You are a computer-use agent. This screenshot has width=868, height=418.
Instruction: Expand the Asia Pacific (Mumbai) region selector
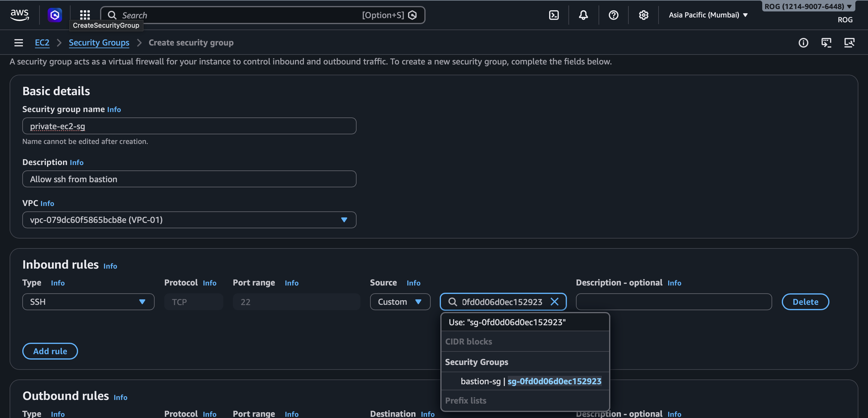click(708, 15)
